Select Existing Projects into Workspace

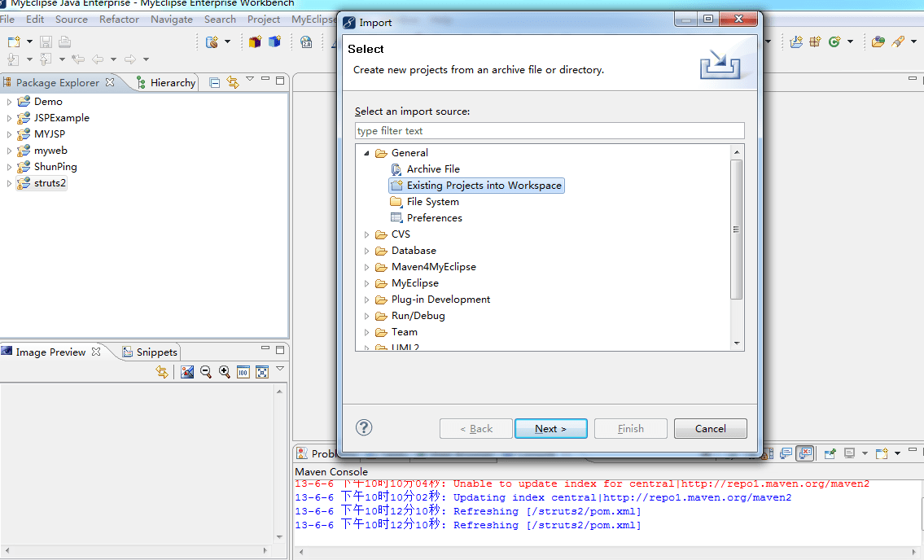476,185
